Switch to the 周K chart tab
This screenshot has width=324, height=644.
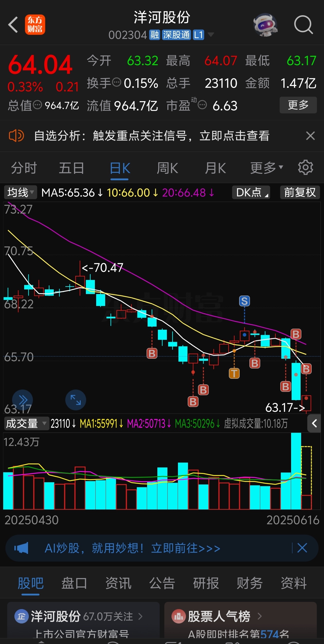point(167,168)
